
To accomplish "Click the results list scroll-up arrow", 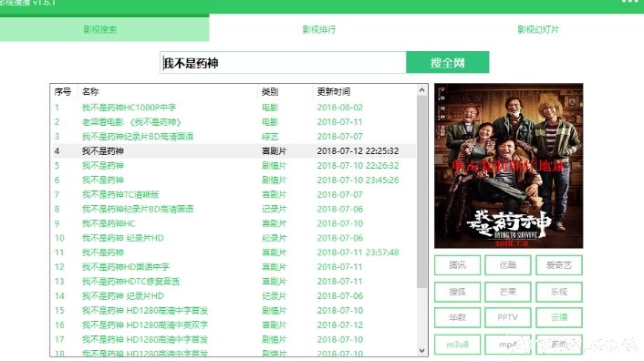I will coord(421,90).
